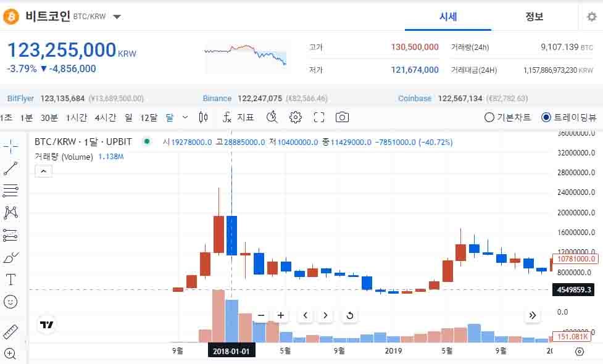The image size is (603, 364).
Task: Click the green market status dot
Action: click(146, 141)
